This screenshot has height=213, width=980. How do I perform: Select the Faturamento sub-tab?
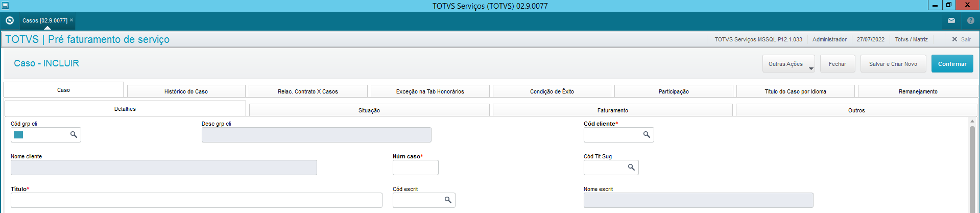coord(613,110)
